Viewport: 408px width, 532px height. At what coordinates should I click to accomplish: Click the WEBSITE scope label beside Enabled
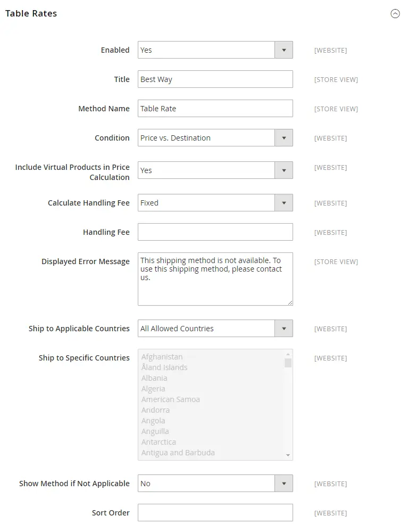coord(330,50)
